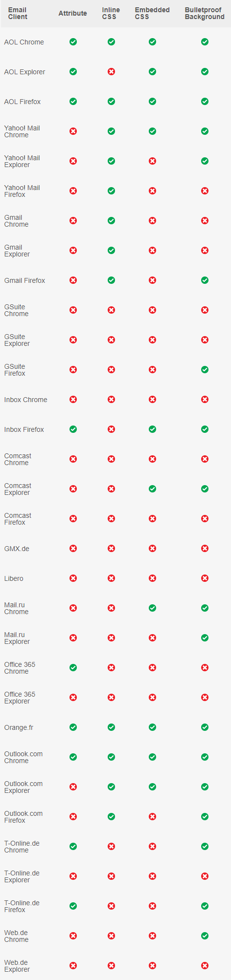
Task: Click Outlook.com Explorer's red Attribute X icon
Action: (x=73, y=787)
